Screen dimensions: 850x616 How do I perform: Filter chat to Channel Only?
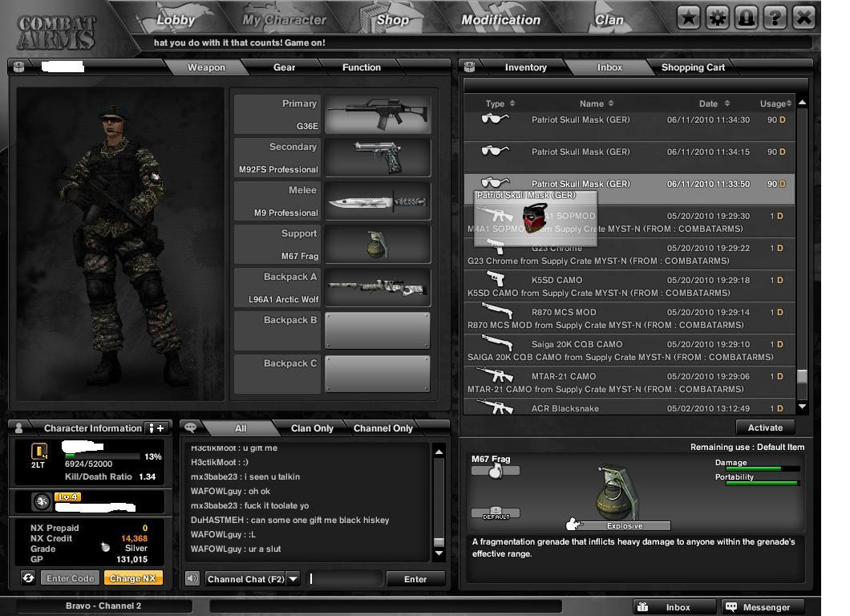click(x=382, y=428)
